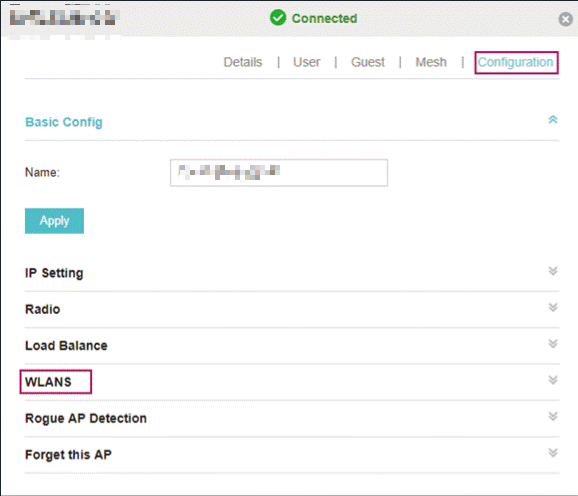Focus the Name input field

coord(279,172)
